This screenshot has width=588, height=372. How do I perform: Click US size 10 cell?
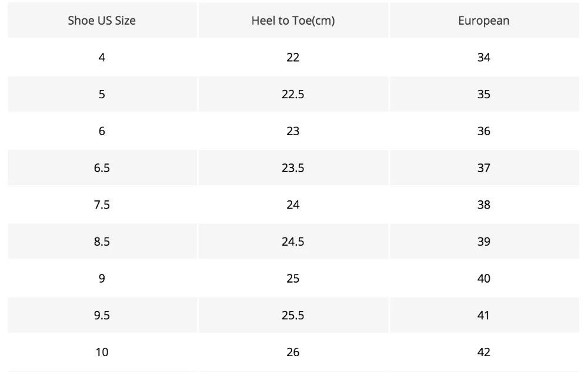(x=102, y=353)
